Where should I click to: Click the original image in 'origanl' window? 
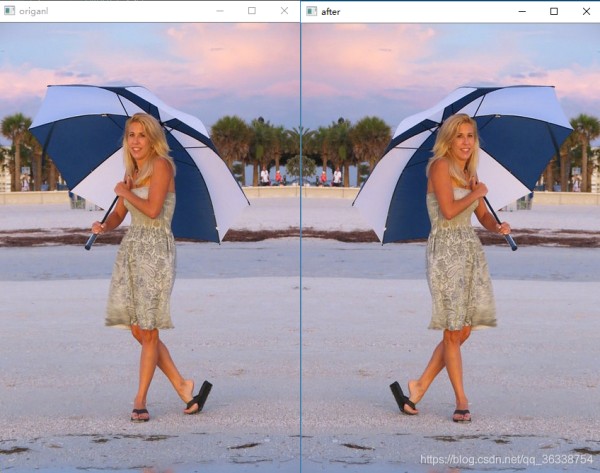150,248
